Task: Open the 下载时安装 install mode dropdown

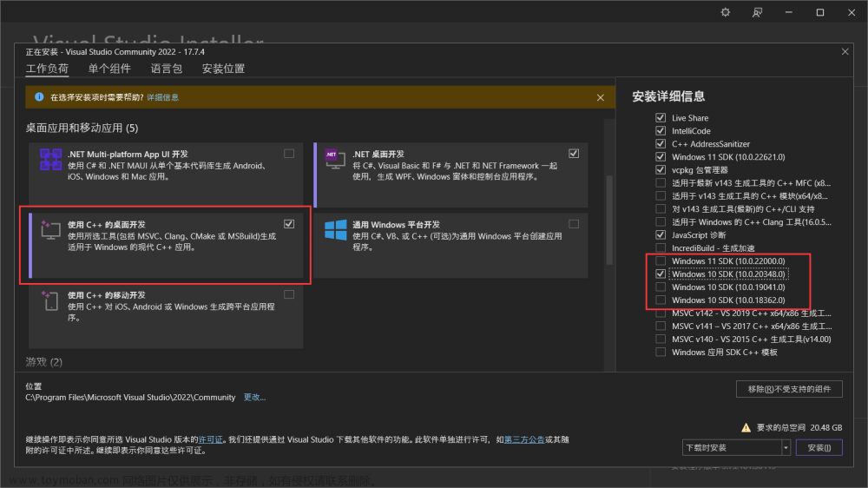Action: (736, 447)
